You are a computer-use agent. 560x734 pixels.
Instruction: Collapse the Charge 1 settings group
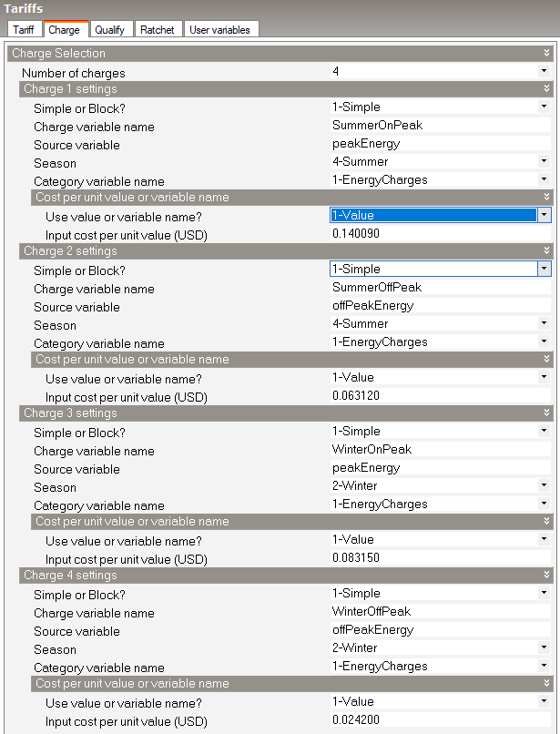click(545, 89)
